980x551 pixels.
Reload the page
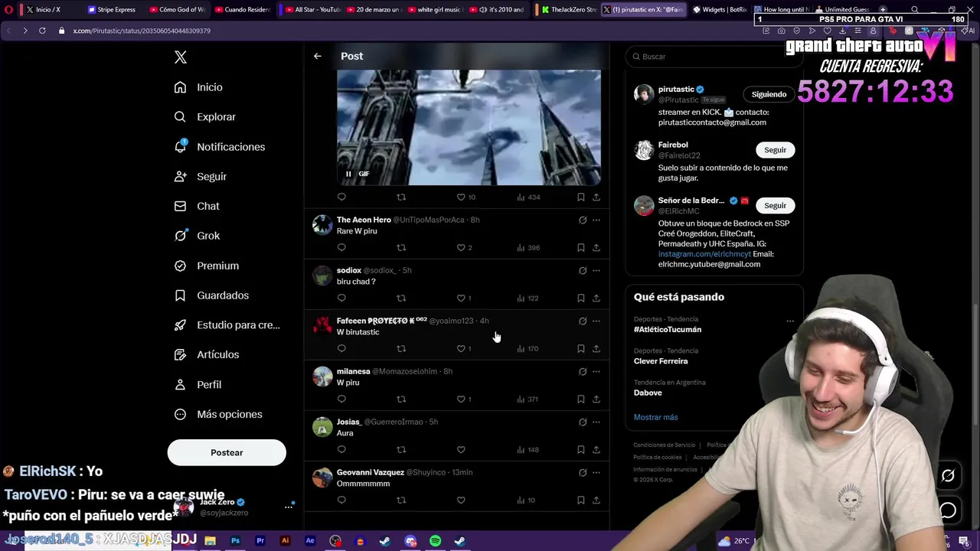tap(42, 31)
